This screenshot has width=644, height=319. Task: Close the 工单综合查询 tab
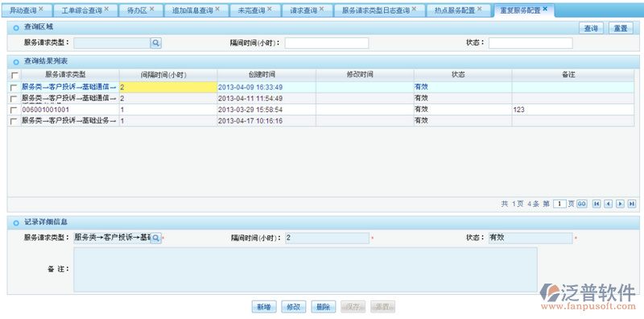[107, 9]
